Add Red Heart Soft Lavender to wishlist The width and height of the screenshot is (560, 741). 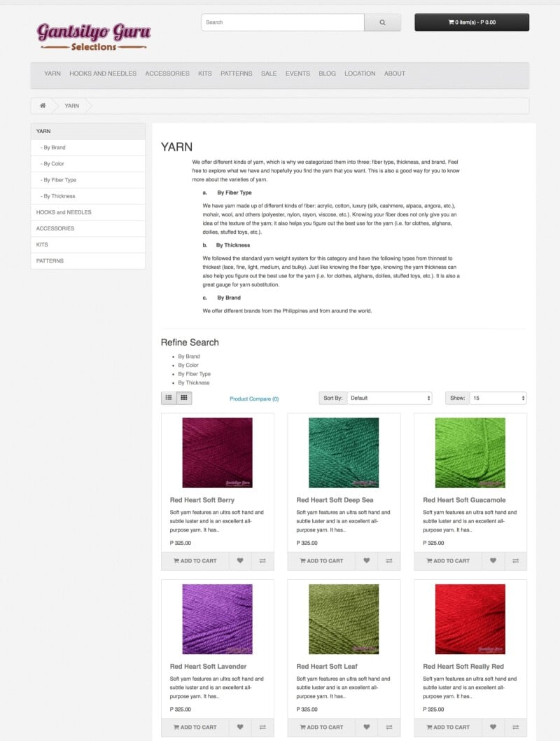pos(240,727)
